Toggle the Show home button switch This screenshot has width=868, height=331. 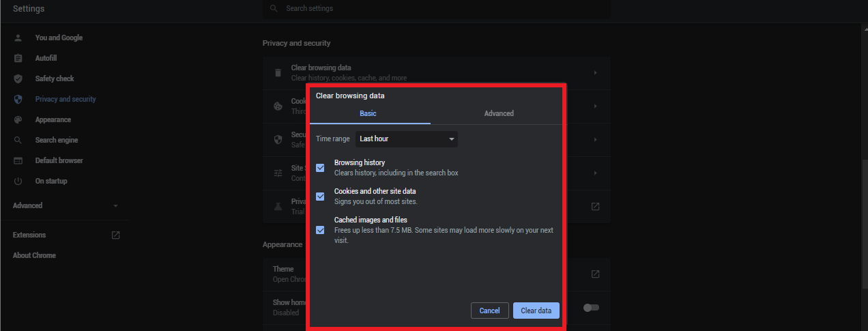pyautogui.click(x=591, y=308)
